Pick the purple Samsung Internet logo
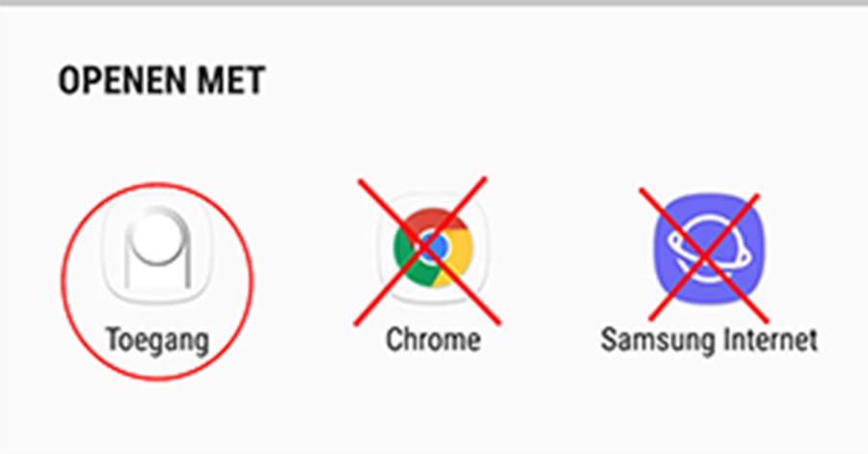The height and width of the screenshot is (454, 868). point(709,248)
